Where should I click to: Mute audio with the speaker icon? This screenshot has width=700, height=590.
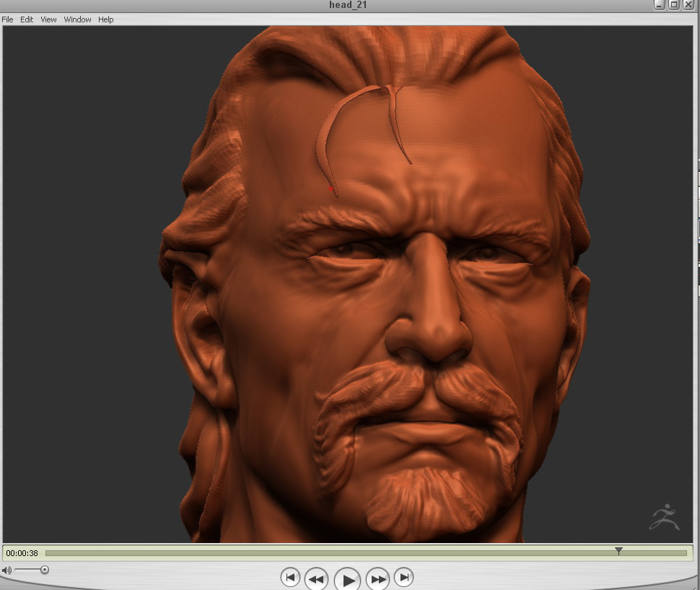pyautogui.click(x=6, y=571)
